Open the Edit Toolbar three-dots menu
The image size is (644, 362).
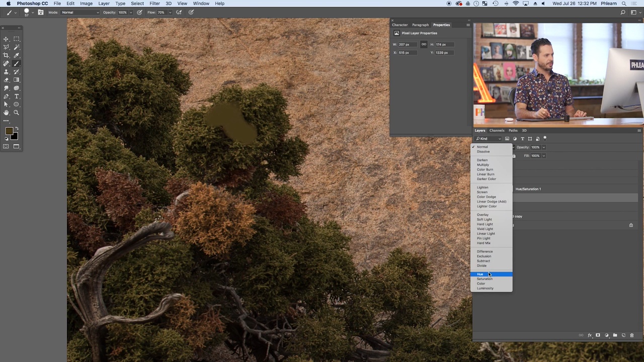(6, 121)
